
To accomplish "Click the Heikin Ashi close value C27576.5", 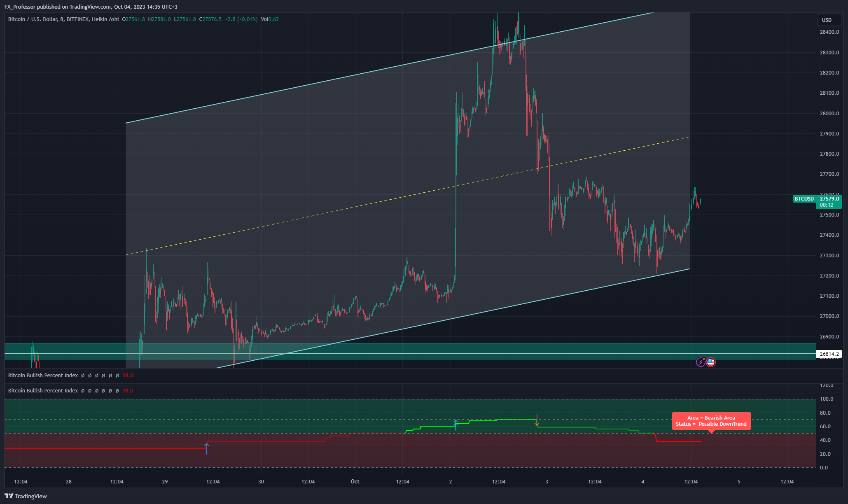I will pos(210,19).
